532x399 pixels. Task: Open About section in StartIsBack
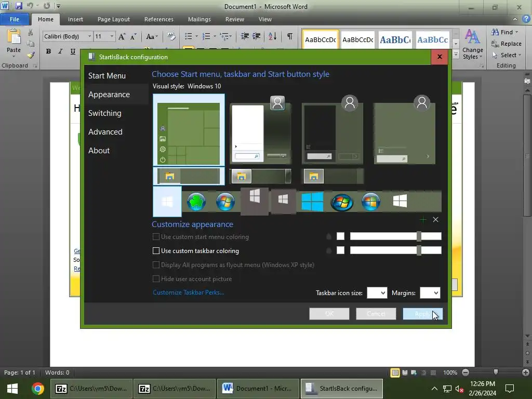coord(99,150)
